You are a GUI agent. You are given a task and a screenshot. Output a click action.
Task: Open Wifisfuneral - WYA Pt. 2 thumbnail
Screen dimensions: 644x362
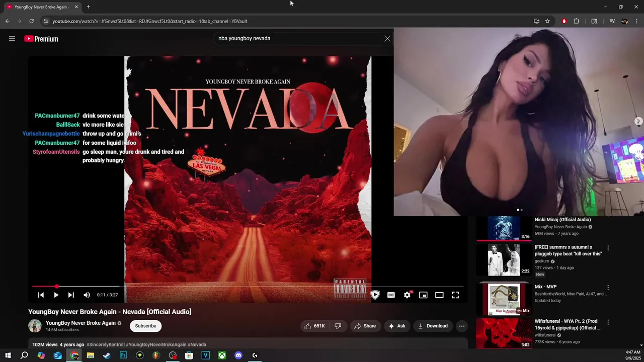coord(504,333)
